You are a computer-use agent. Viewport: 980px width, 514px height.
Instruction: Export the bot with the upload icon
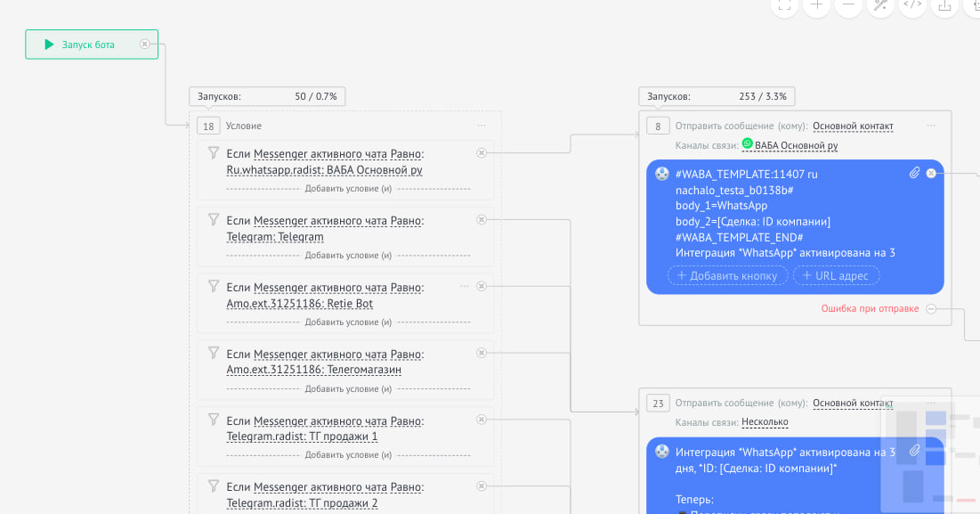click(x=944, y=6)
